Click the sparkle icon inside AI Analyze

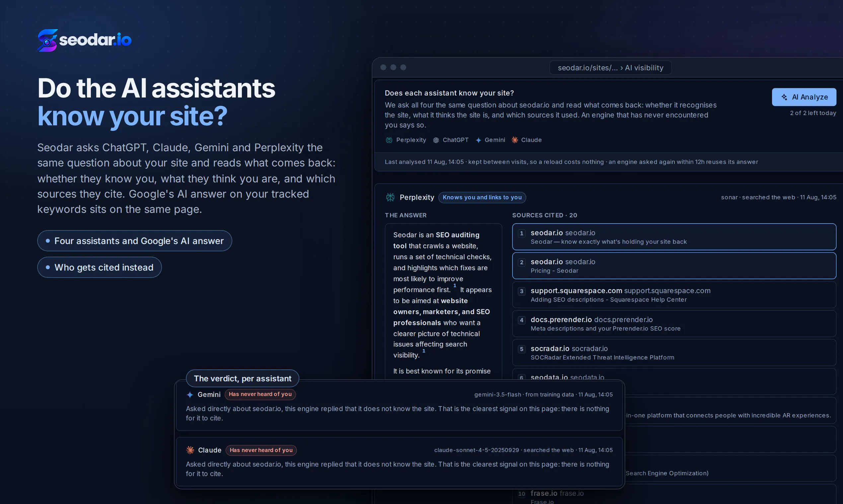pyautogui.click(x=784, y=97)
